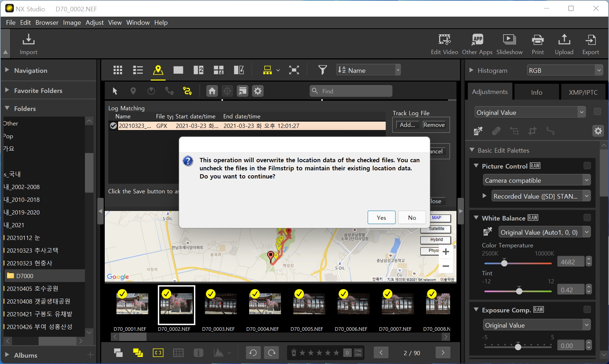Switch to the XMP/IPTC tab
The height and width of the screenshot is (364, 609).
point(583,92)
